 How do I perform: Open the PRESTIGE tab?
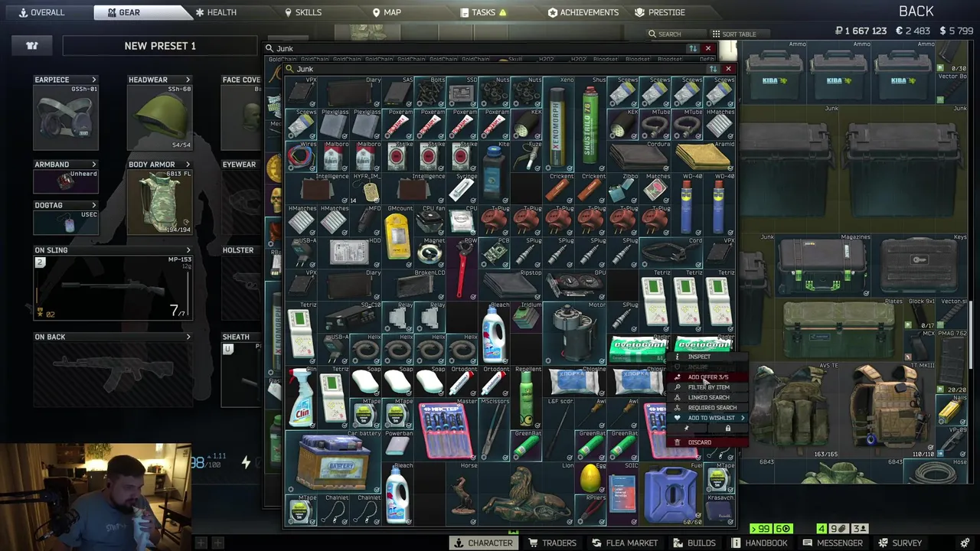pyautogui.click(x=660, y=12)
